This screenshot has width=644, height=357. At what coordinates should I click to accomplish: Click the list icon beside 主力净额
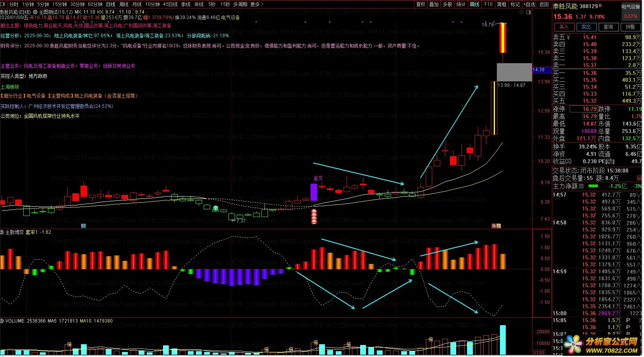[581, 186]
